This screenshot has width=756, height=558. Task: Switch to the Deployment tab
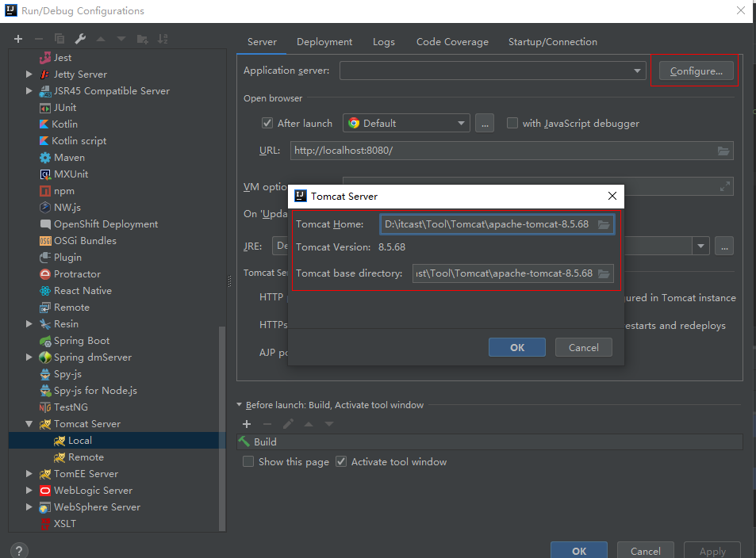click(324, 42)
